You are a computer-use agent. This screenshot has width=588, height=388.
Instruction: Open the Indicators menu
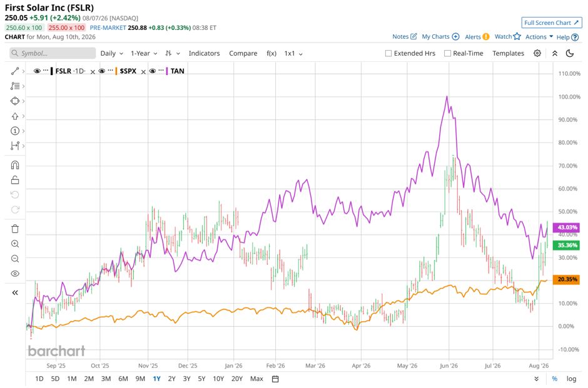(204, 53)
